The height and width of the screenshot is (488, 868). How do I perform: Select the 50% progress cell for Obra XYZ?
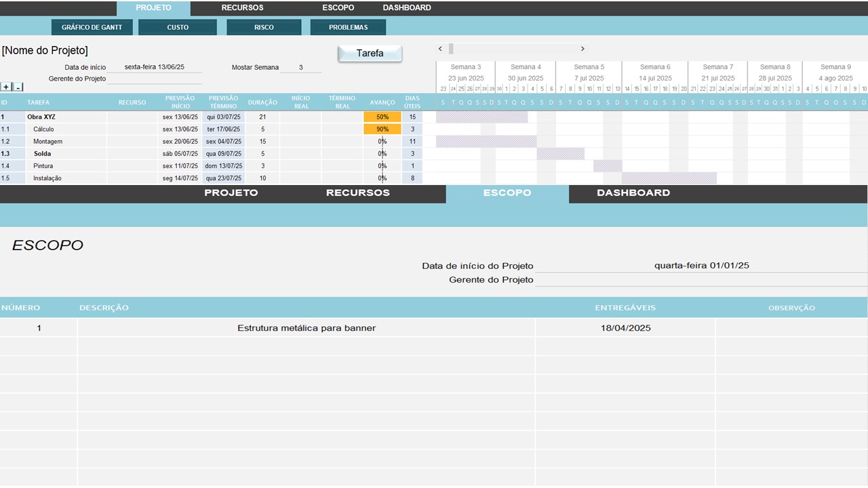(382, 117)
